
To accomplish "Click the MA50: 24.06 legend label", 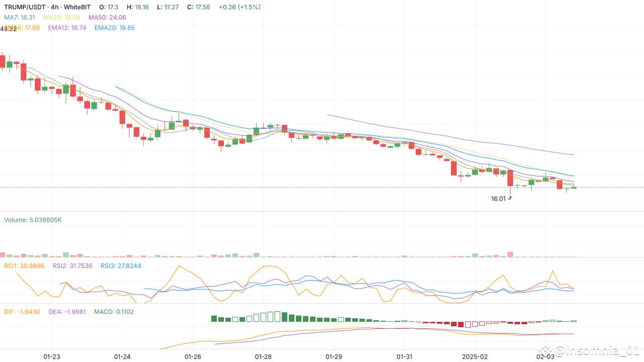I will click(107, 18).
